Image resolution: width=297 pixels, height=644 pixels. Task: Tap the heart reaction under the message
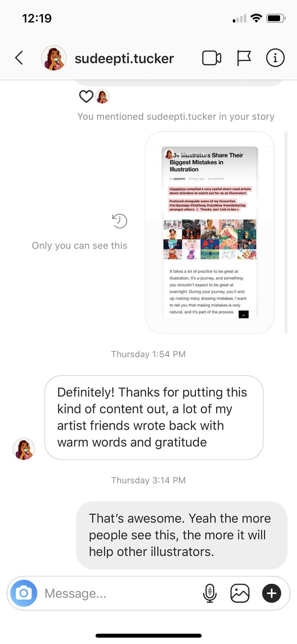tap(86, 96)
